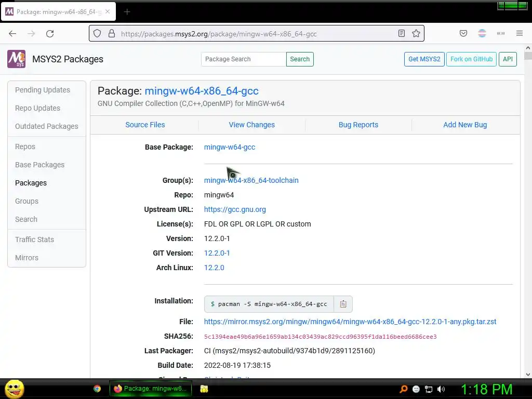Download the pkg.tar.zst file link
Viewport: 532px width, 399px height.
pyautogui.click(x=350, y=322)
